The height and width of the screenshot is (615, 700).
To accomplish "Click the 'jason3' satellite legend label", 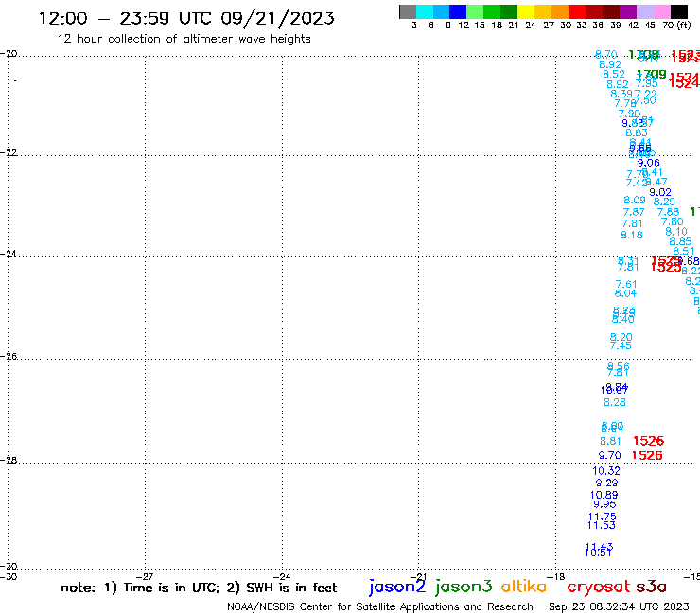I will [x=464, y=587].
